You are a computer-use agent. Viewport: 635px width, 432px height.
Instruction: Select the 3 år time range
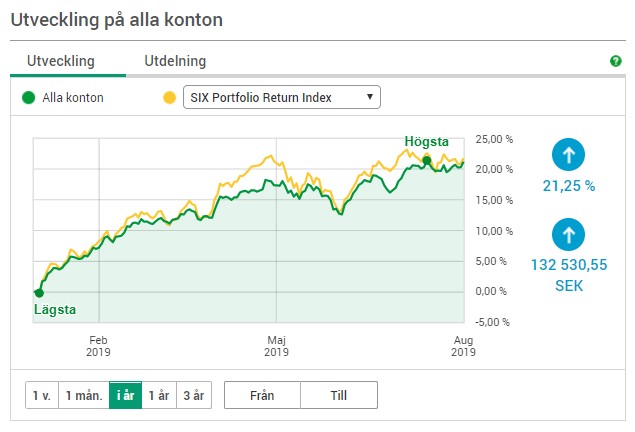point(194,395)
